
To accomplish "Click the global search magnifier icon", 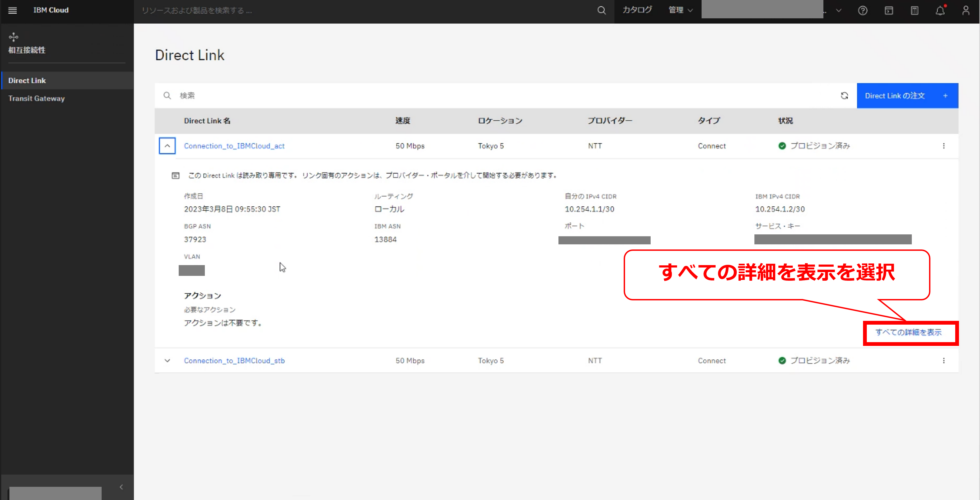I will [601, 10].
